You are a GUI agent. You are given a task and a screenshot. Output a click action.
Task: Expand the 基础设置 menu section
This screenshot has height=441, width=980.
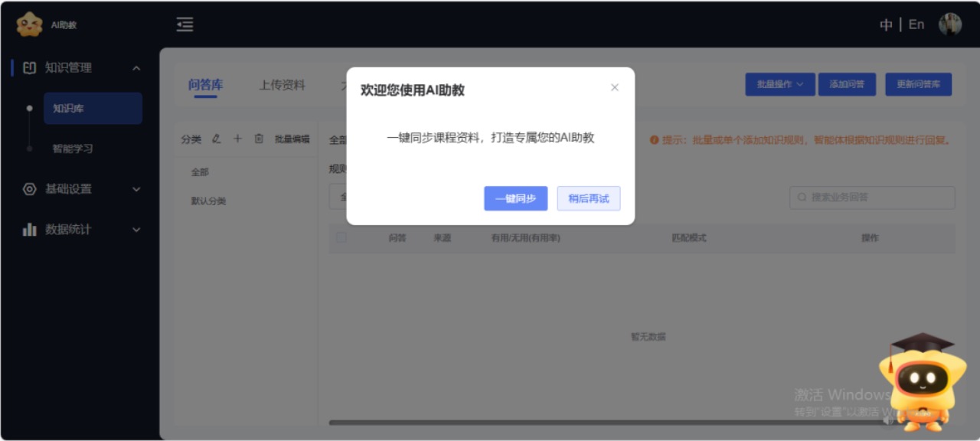pyautogui.click(x=136, y=189)
